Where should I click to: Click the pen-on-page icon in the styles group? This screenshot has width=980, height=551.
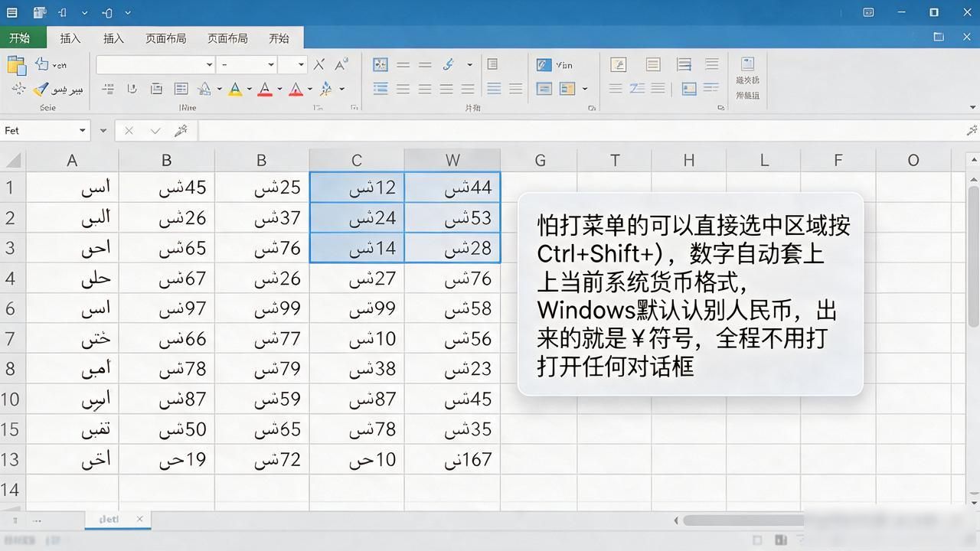pyautogui.click(x=617, y=65)
